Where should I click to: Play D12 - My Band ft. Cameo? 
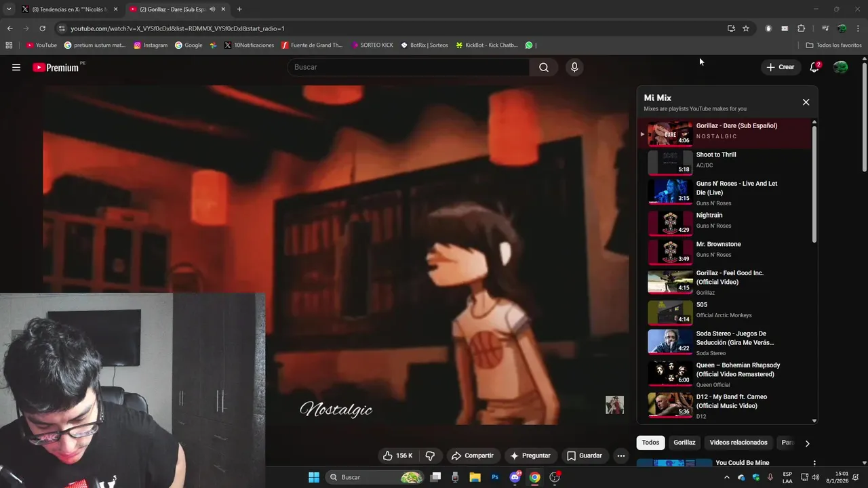[x=724, y=405]
